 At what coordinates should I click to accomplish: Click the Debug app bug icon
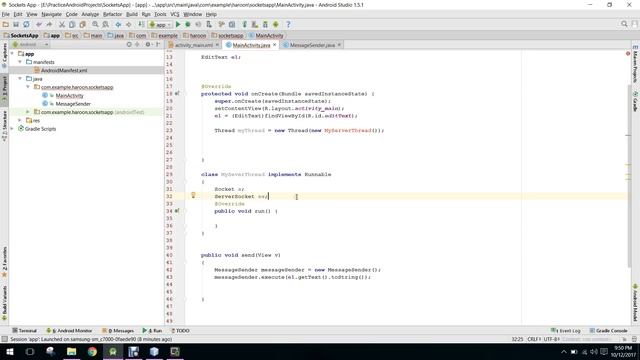click(188, 24)
